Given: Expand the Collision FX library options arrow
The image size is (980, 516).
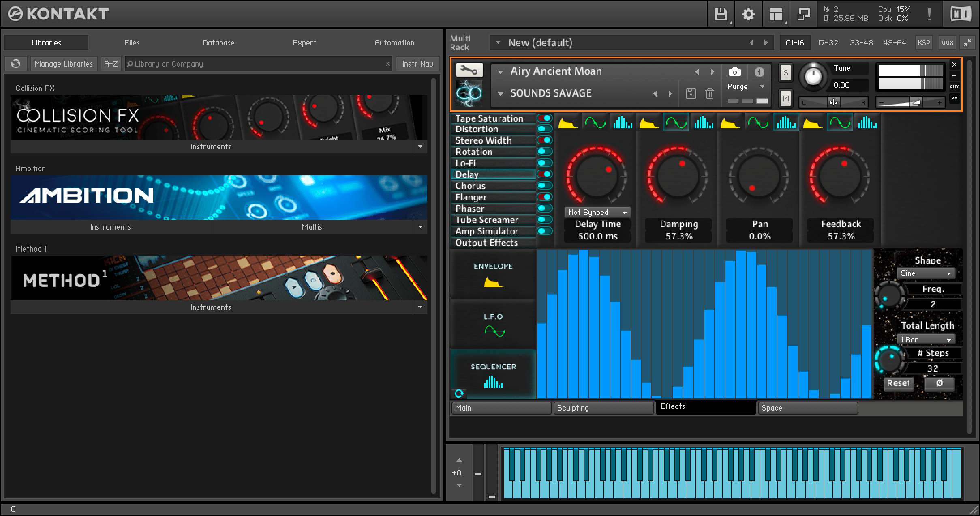Looking at the screenshot, I should pos(420,146).
